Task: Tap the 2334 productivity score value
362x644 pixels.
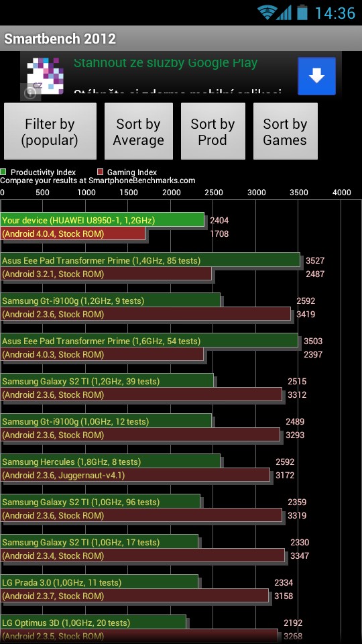Action: pos(284,583)
